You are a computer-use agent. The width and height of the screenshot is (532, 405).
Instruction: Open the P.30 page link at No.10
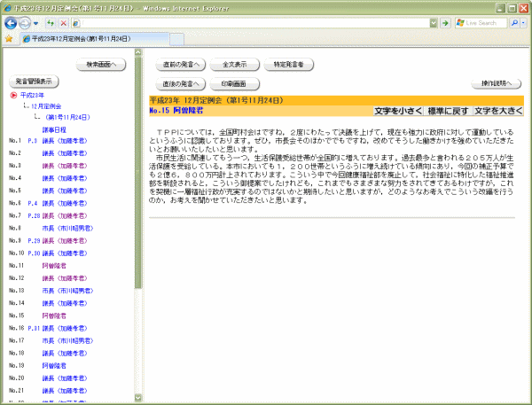click(34, 253)
